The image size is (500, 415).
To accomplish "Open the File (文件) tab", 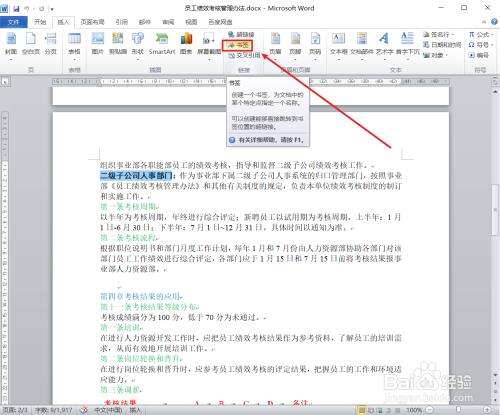I will tap(14, 22).
